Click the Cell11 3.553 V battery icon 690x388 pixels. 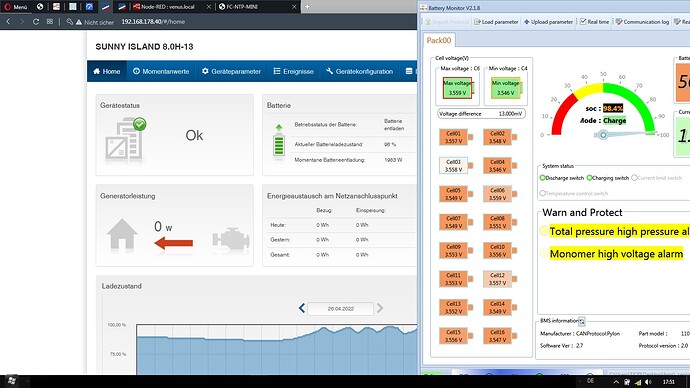click(456, 279)
